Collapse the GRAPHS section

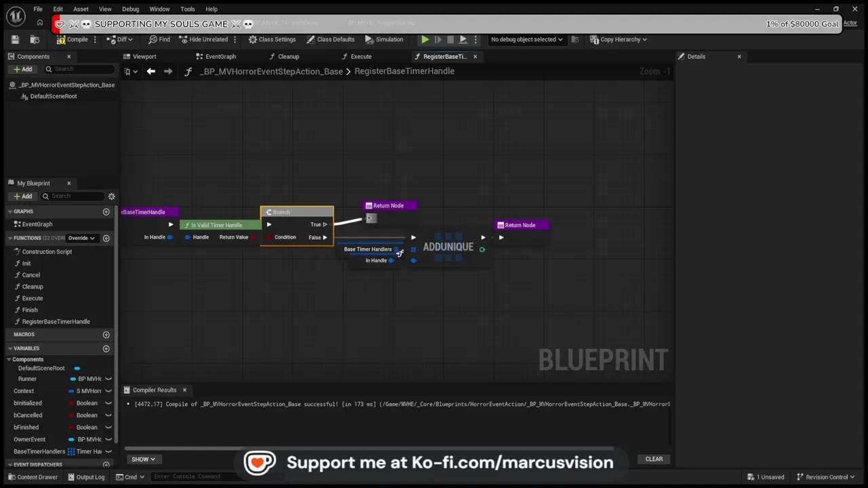(x=10, y=211)
